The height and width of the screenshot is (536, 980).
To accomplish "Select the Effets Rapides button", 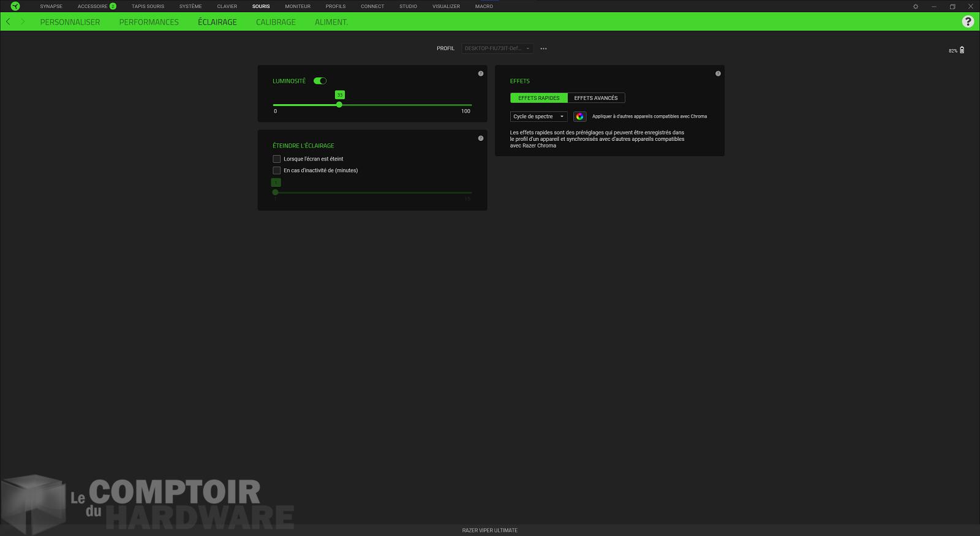I will [539, 98].
